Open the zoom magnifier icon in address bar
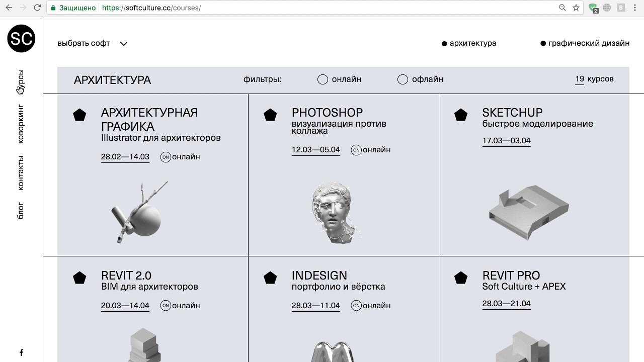This screenshot has height=362, width=644. click(562, 8)
